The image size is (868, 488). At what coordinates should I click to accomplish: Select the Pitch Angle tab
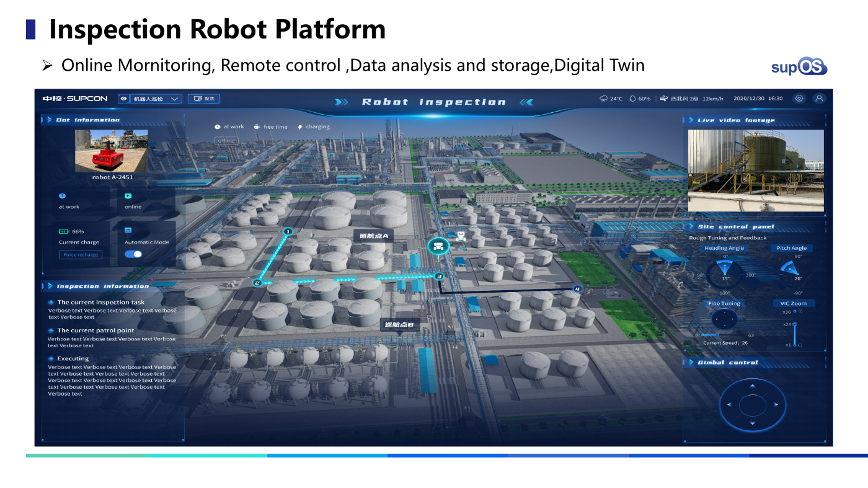pyautogui.click(x=792, y=248)
